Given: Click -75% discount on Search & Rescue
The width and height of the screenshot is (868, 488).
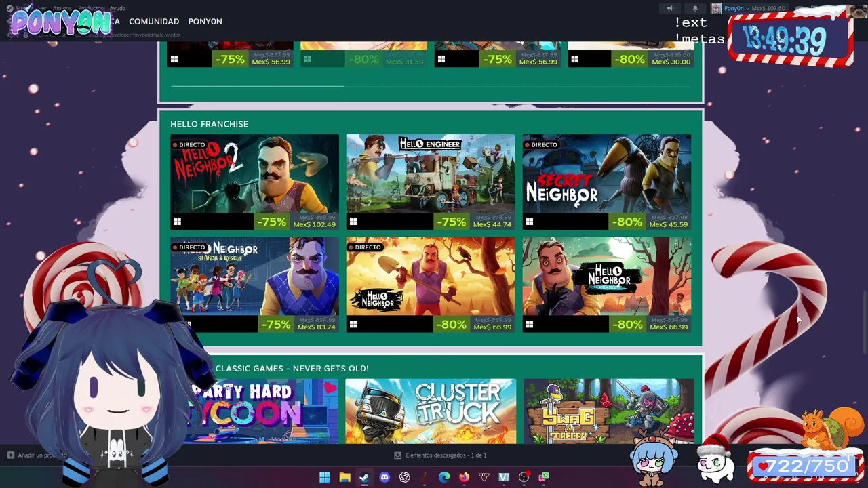Looking at the screenshot, I should [x=276, y=324].
